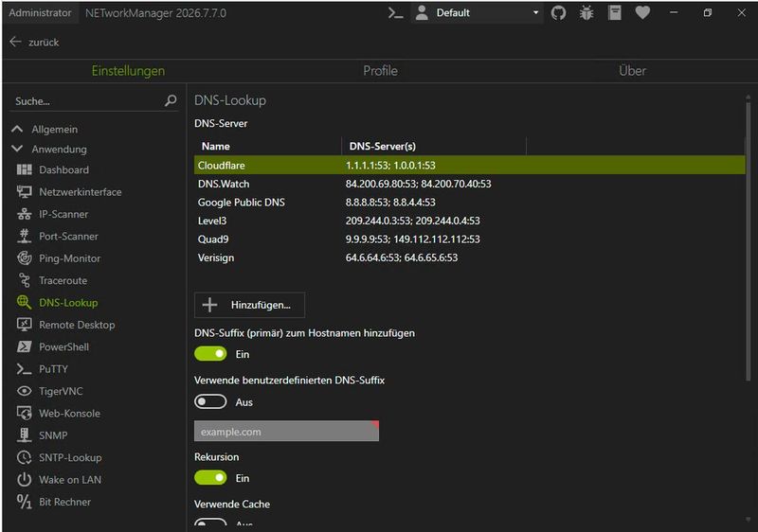
Task: Click the bug report icon
Action: coord(587,13)
